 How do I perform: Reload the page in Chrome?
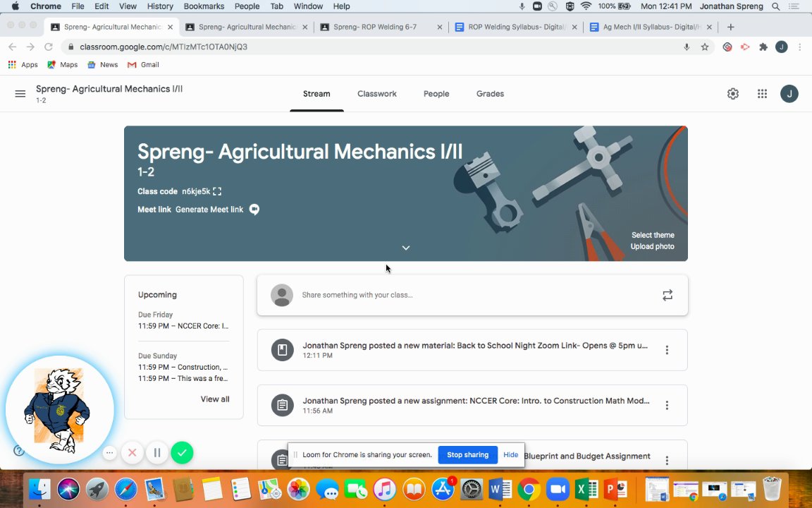tap(49, 47)
